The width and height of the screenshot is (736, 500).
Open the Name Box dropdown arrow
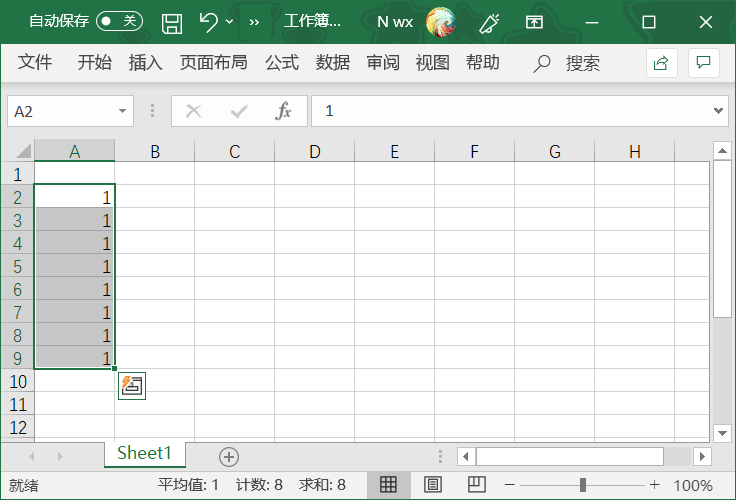(123, 111)
